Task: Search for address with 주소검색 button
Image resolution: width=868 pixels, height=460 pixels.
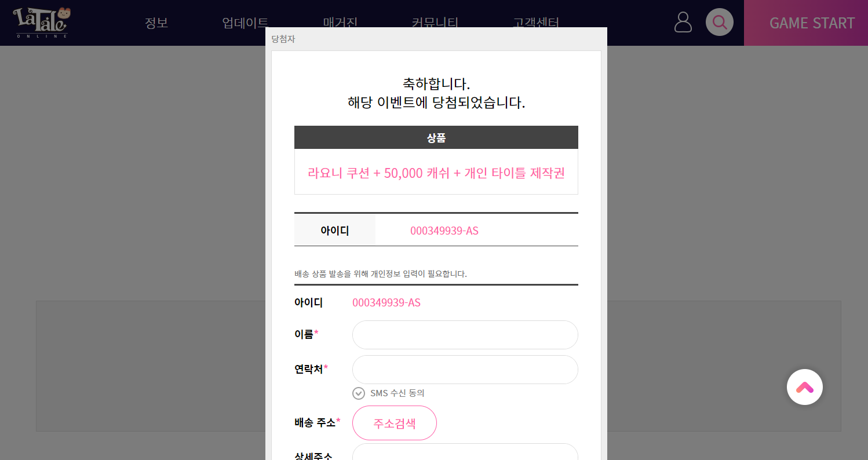Action: [395, 423]
